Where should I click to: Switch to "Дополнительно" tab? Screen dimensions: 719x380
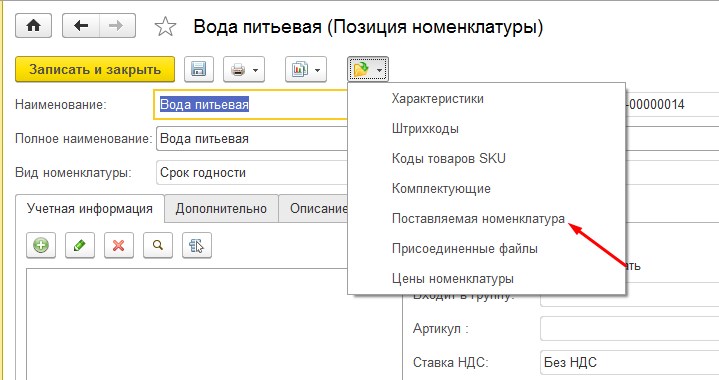[221, 209]
